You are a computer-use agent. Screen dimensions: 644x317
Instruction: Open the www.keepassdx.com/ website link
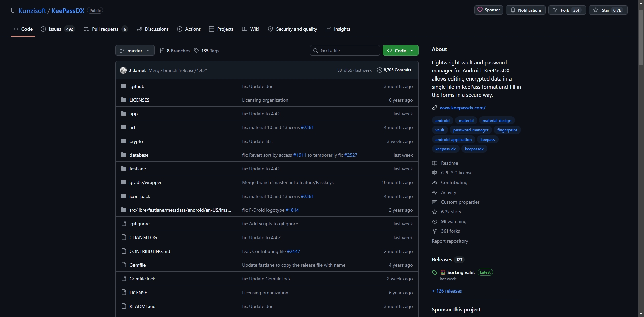463,108
